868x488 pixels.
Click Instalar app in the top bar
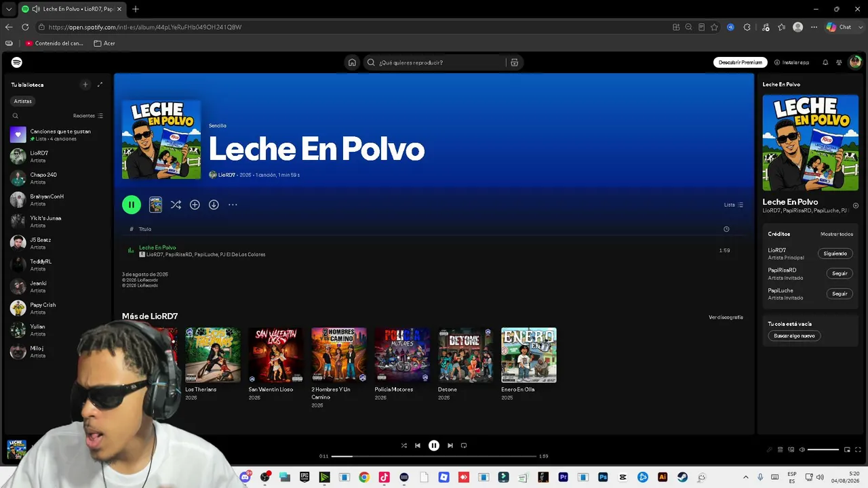(x=792, y=62)
